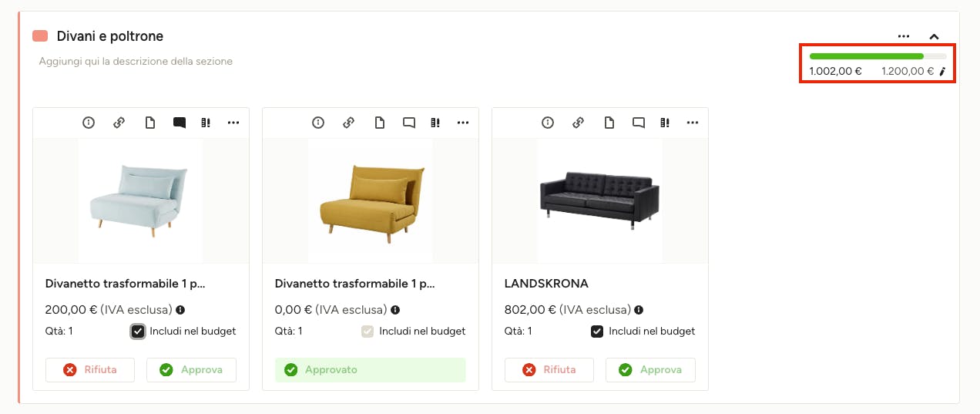Open the three-dot menu on the light blue sofa card
Viewport: 980px width, 414px height.
point(233,123)
